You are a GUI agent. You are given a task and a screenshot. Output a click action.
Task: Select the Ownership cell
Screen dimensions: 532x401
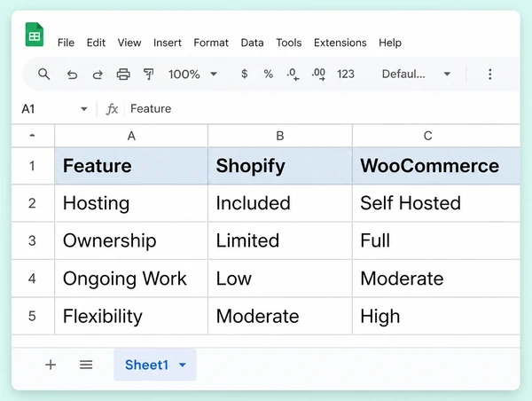click(131, 240)
